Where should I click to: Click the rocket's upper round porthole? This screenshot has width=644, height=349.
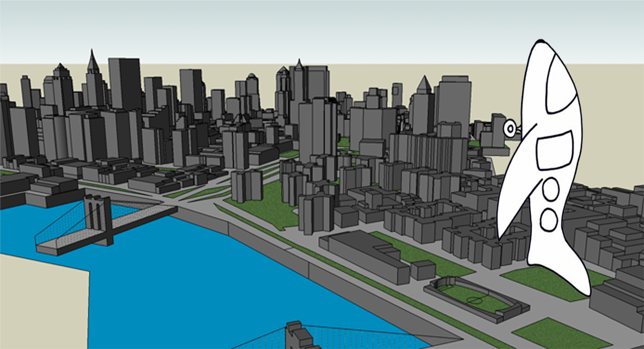(x=550, y=188)
